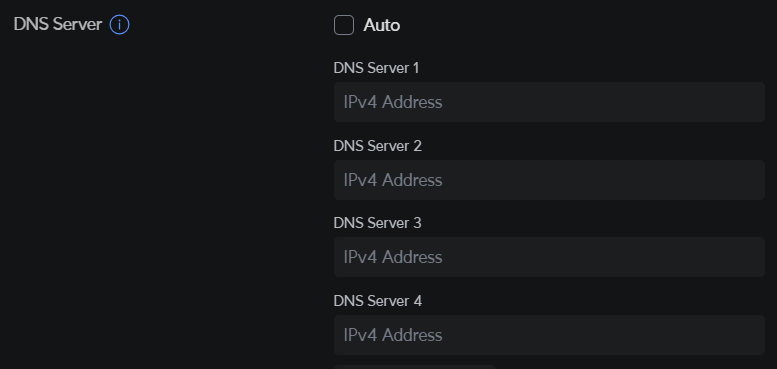Focus the DNS Server 4 address field
The width and height of the screenshot is (777, 369).
pos(549,335)
